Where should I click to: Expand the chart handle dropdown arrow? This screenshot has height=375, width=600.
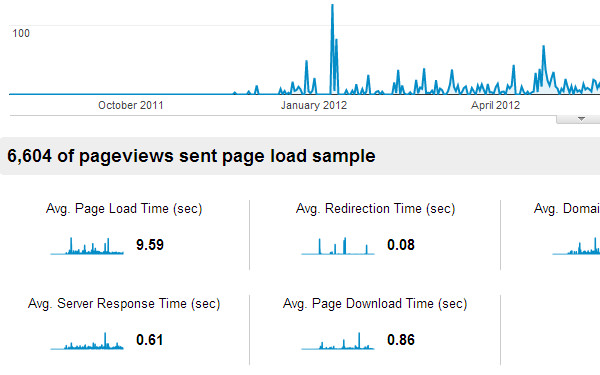pyautogui.click(x=581, y=119)
